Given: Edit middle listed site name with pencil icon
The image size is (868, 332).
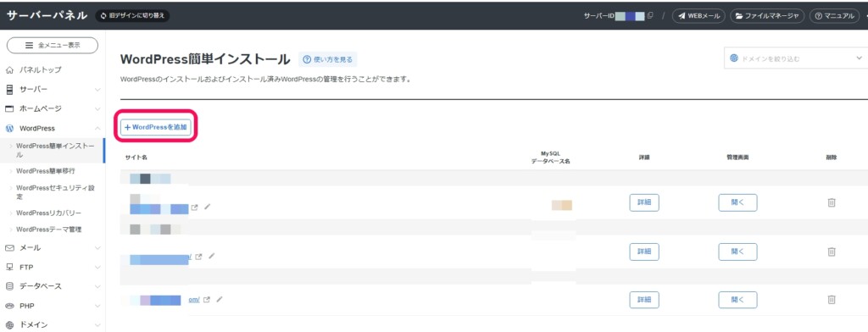Looking at the screenshot, I should pyautogui.click(x=211, y=256).
